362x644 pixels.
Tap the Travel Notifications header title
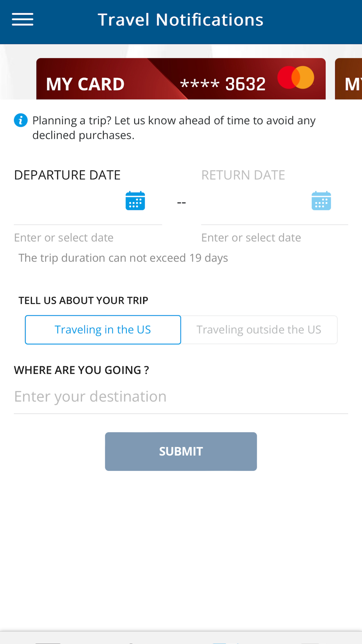point(180,20)
